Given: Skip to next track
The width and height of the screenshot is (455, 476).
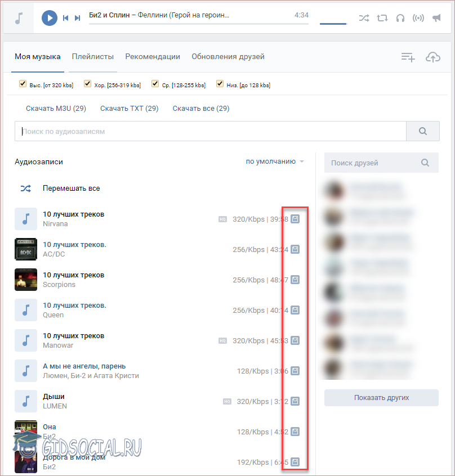Looking at the screenshot, I should click(x=78, y=18).
